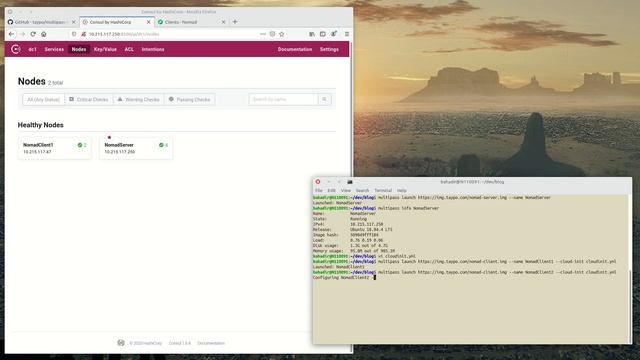Image resolution: width=640 pixels, height=360 pixels.
Task: Click the Search by name field
Action: (283, 99)
